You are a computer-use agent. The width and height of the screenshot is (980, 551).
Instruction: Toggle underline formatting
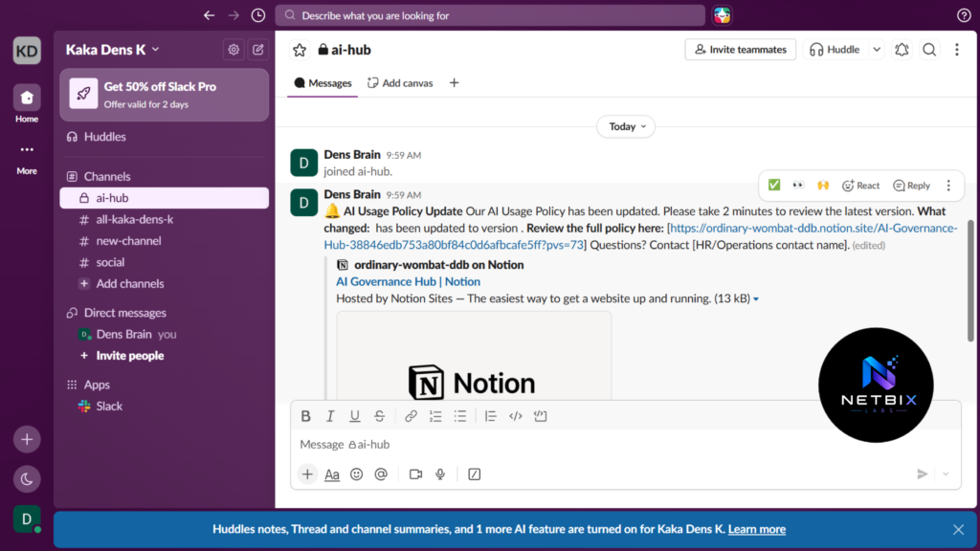click(354, 416)
